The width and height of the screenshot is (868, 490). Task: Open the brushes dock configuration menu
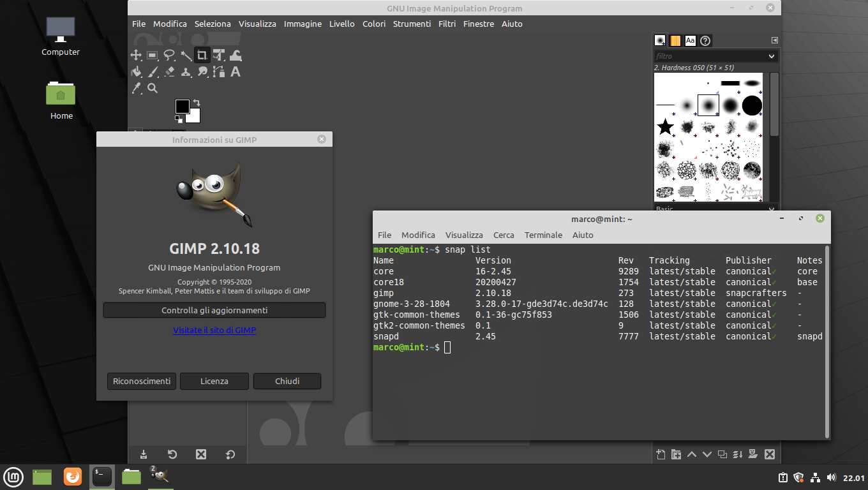pyautogui.click(x=775, y=40)
